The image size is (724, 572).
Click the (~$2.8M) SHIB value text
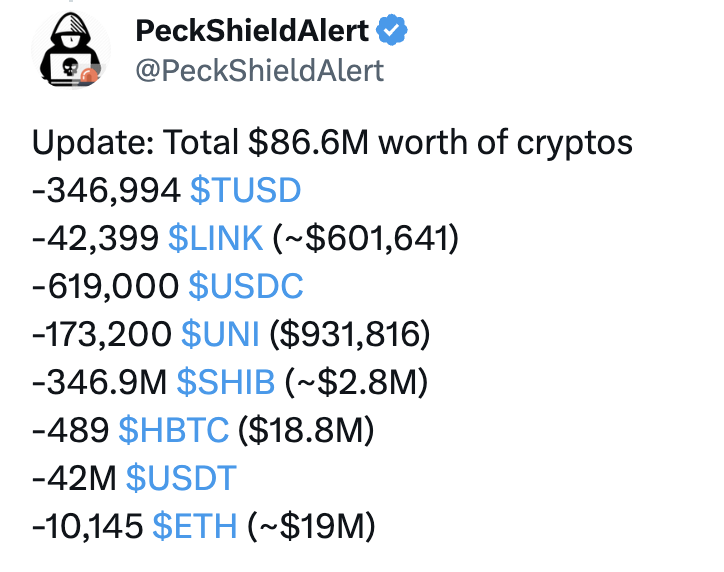[356, 382]
